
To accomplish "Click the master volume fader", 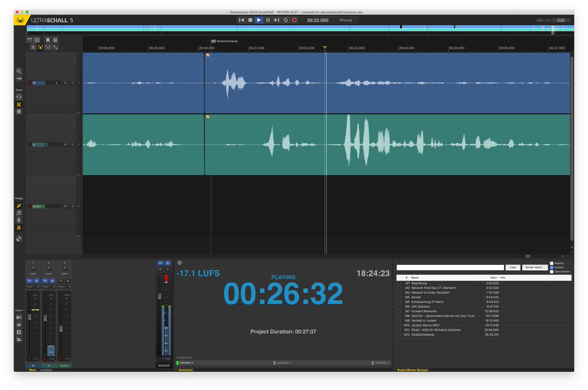I will click(x=159, y=296).
